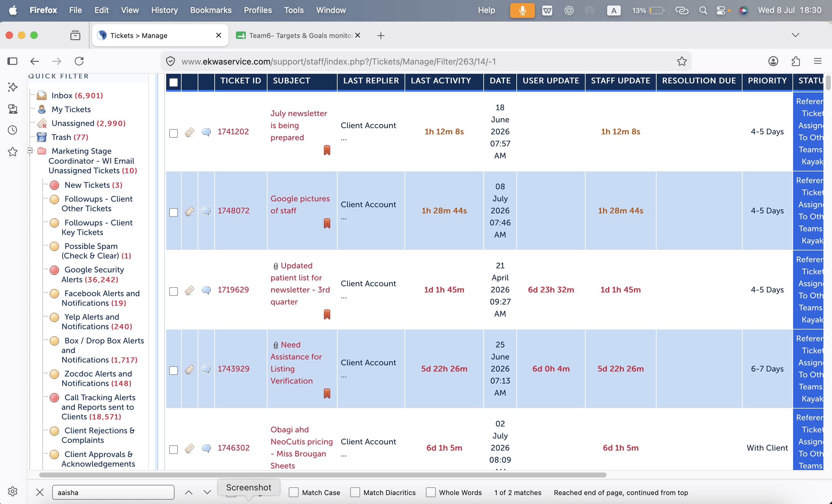This screenshot has height=504, width=832.
Task: Open ticket ID 1741202 link
Action: [x=233, y=131]
